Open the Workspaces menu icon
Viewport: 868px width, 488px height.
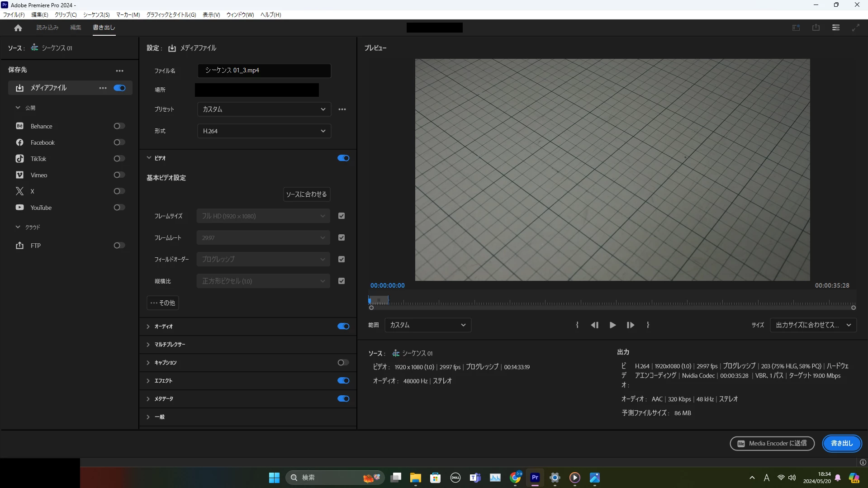click(x=836, y=28)
